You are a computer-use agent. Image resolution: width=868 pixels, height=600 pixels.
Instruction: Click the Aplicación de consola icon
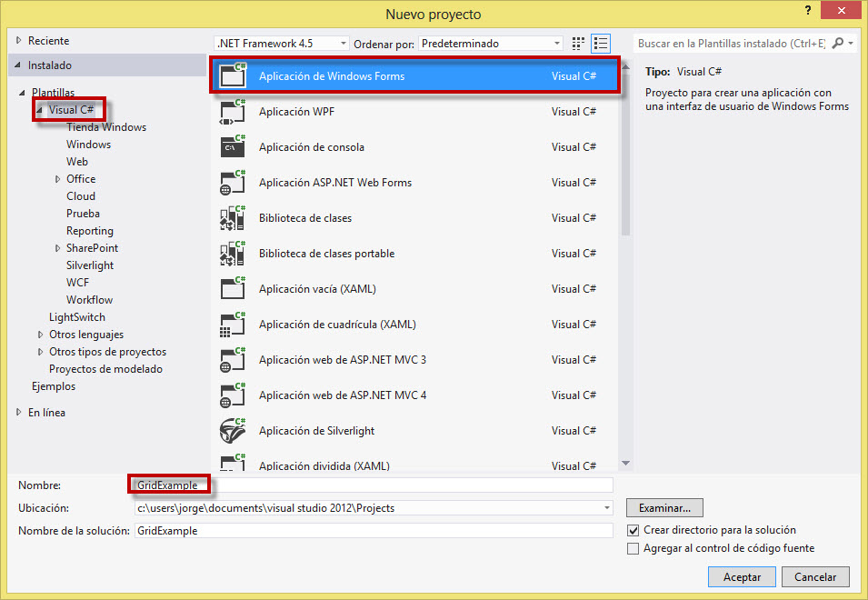[233, 147]
